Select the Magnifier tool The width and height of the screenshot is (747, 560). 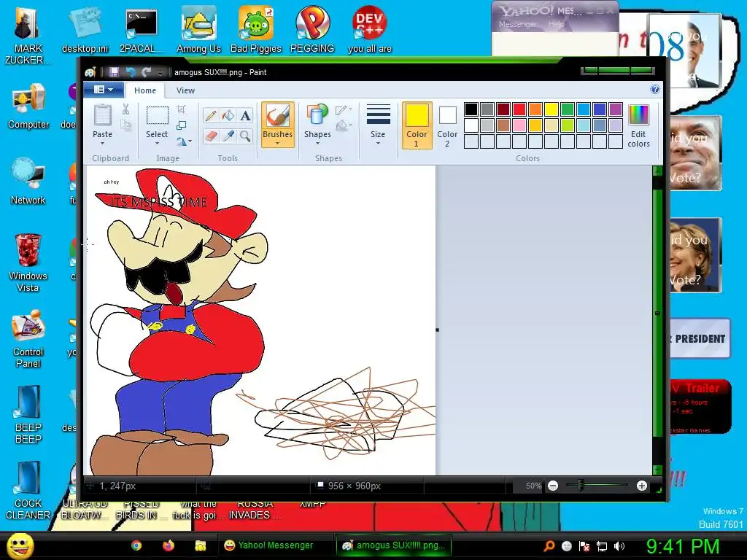pyautogui.click(x=245, y=136)
